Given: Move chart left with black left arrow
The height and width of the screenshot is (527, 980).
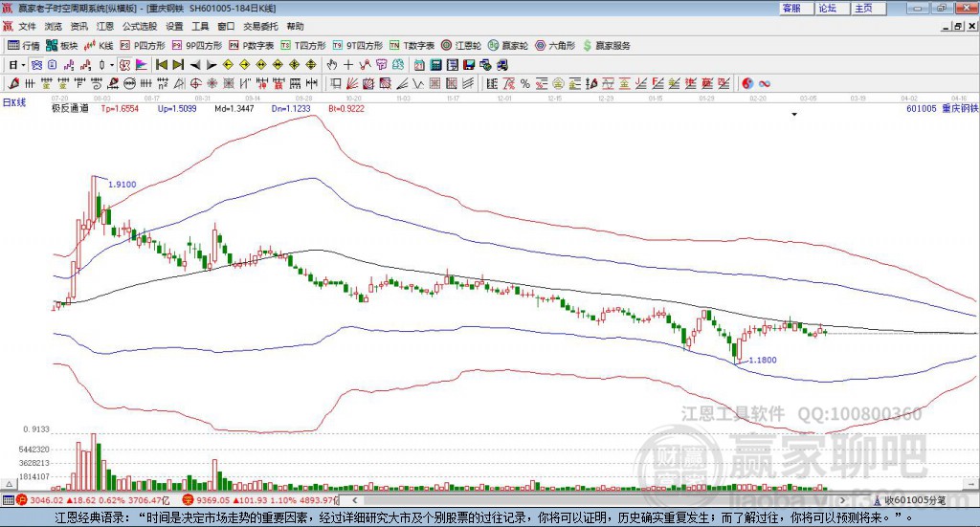Looking at the screenshot, I should click(195, 65).
